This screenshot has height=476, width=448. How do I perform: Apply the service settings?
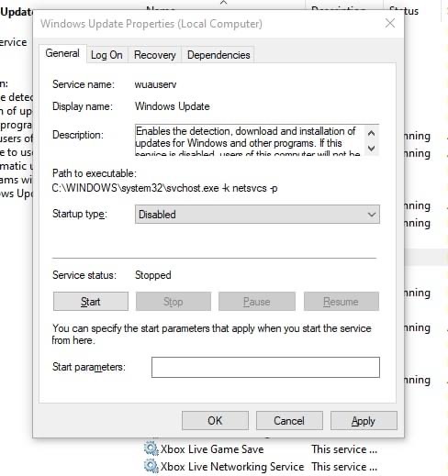coord(364,421)
